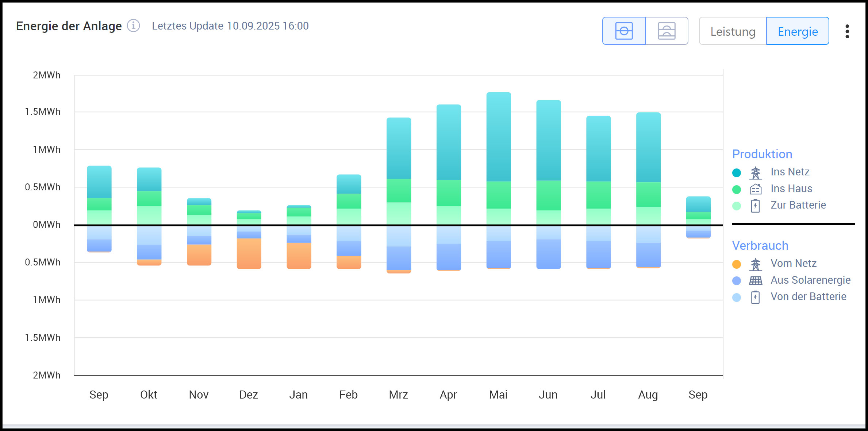This screenshot has height=431, width=868.
Task: Click the grid tower icon next to Ins Netz
Action: [x=755, y=173]
